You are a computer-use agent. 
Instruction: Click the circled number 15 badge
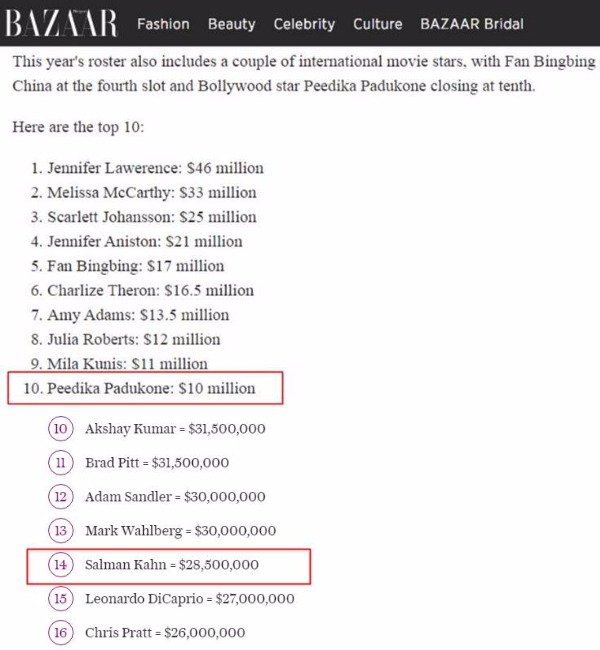click(x=61, y=599)
